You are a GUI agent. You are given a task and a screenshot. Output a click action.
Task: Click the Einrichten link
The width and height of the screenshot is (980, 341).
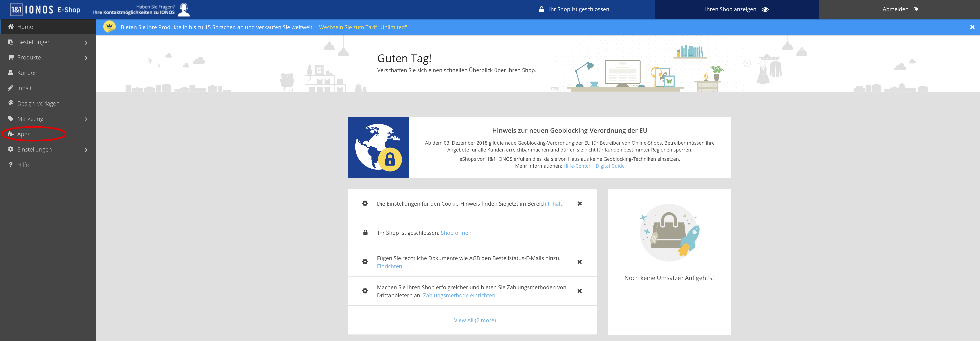tap(389, 266)
